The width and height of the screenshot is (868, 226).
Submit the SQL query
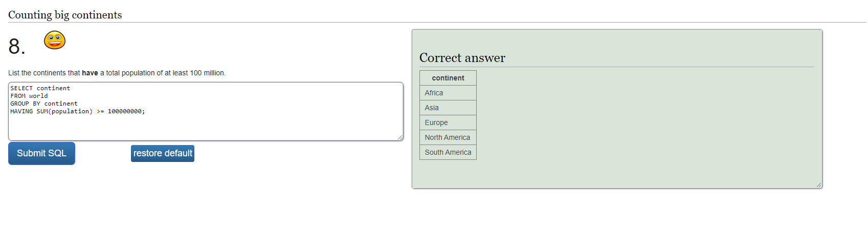(x=41, y=153)
